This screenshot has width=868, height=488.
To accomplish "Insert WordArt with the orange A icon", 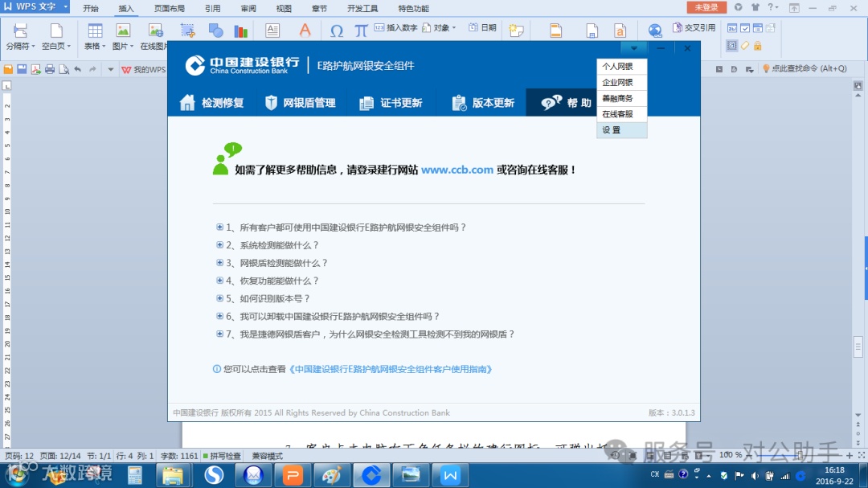I will point(305,31).
